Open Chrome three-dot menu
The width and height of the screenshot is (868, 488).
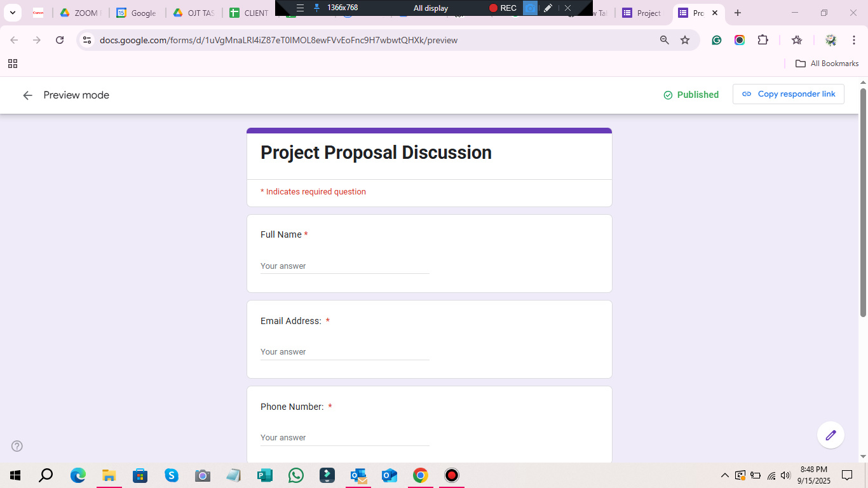coord(853,40)
